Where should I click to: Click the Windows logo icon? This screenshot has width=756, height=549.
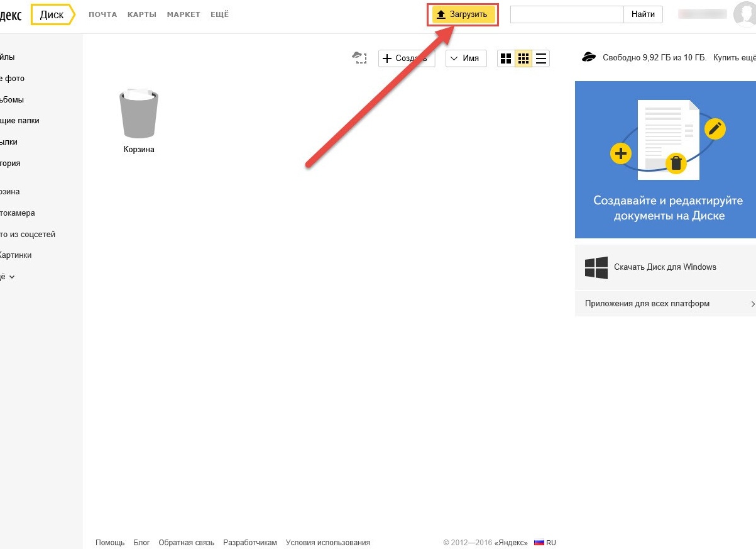596,267
